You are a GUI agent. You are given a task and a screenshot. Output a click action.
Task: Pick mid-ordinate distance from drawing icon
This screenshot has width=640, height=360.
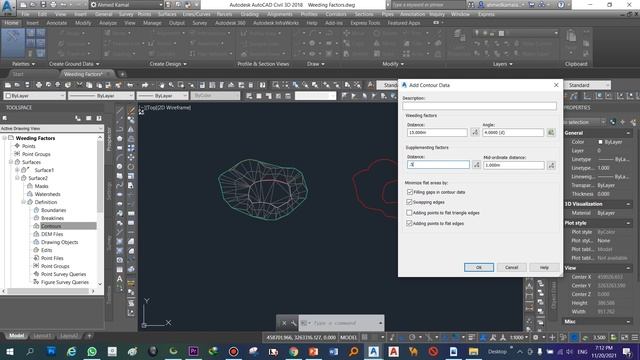[x=551, y=165]
